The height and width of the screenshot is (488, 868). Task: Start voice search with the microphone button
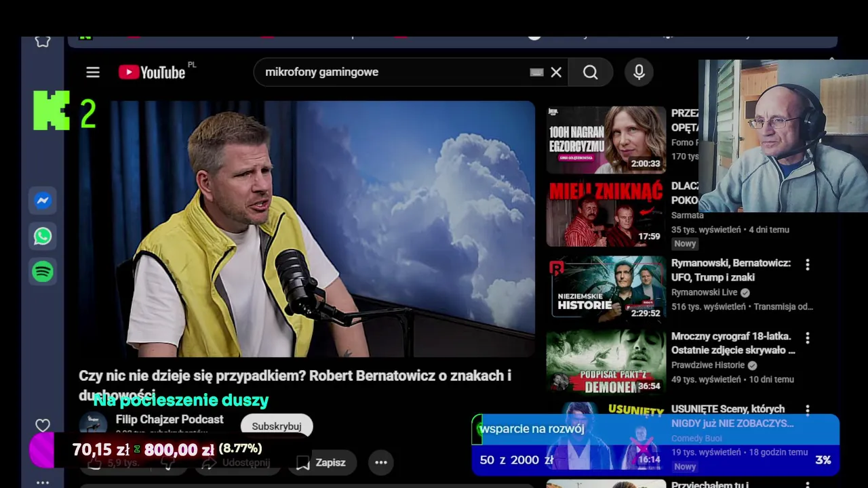pyautogui.click(x=639, y=73)
